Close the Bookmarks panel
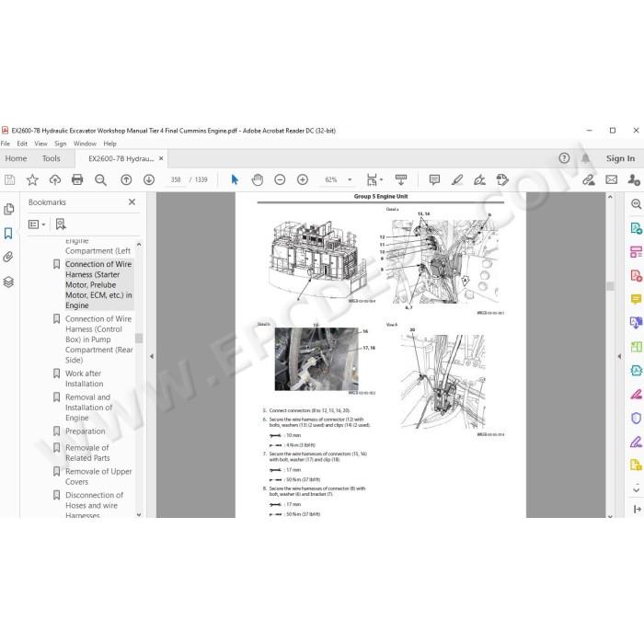Image resolution: width=644 pixels, height=644 pixels. tap(132, 202)
